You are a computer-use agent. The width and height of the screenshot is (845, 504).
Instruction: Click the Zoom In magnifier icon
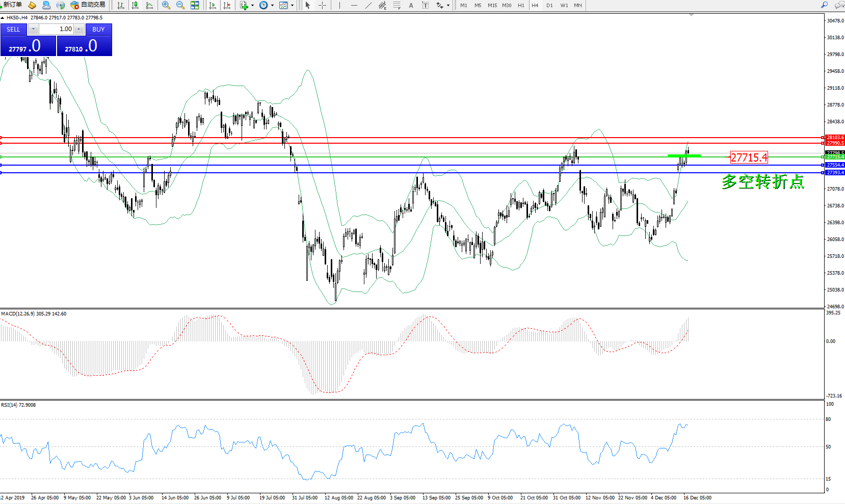coord(166,5)
